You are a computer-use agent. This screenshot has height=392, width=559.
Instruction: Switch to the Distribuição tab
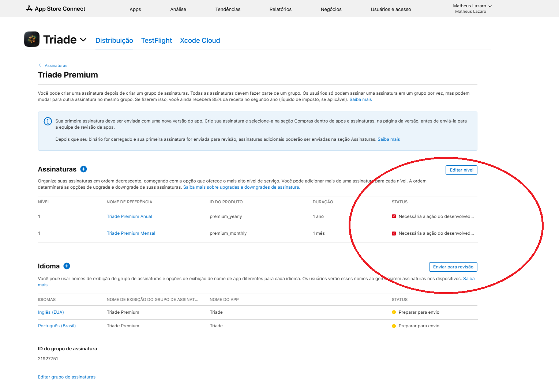(114, 40)
